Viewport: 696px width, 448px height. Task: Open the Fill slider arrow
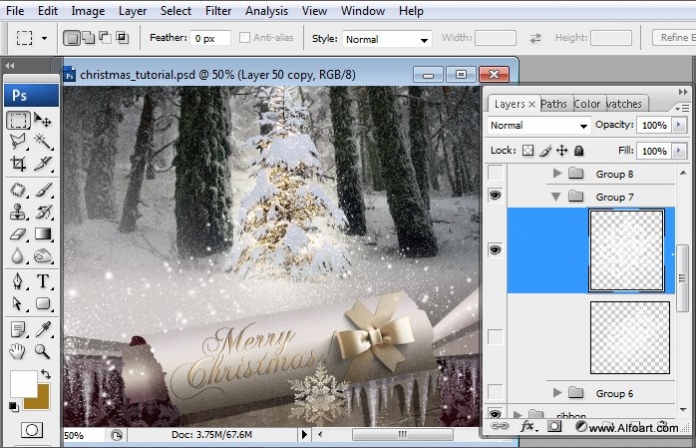(678, 151)
